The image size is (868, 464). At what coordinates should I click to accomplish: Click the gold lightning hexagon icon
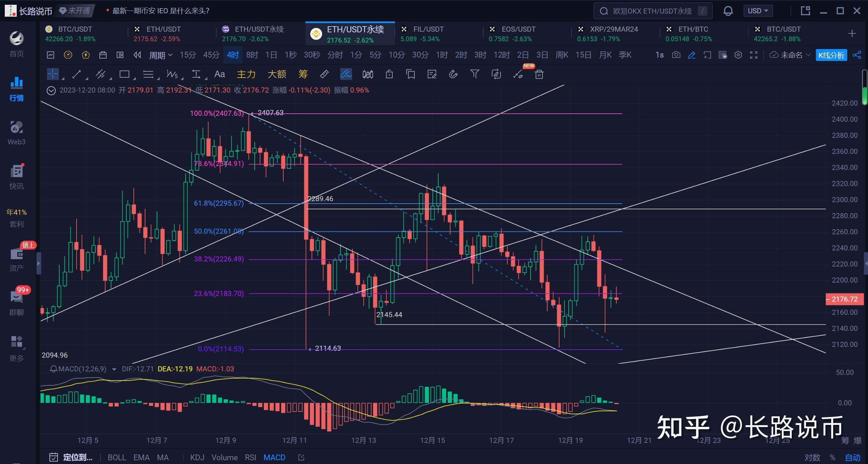click(85, 55)
